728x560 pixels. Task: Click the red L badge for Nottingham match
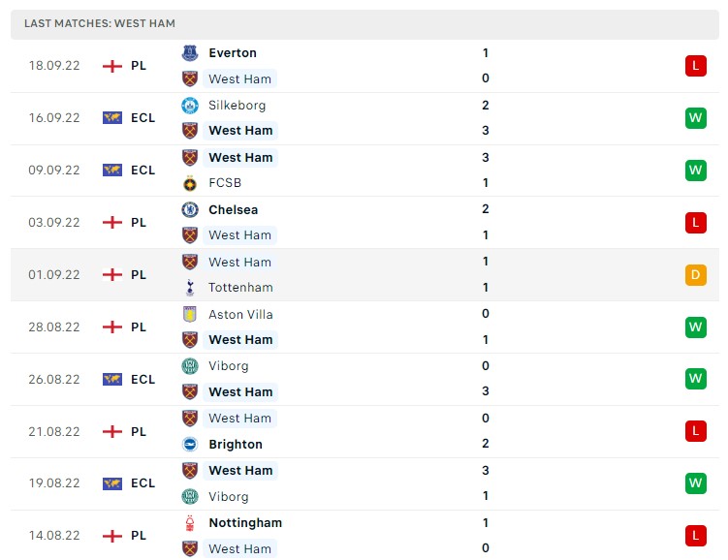pos(695,536)
